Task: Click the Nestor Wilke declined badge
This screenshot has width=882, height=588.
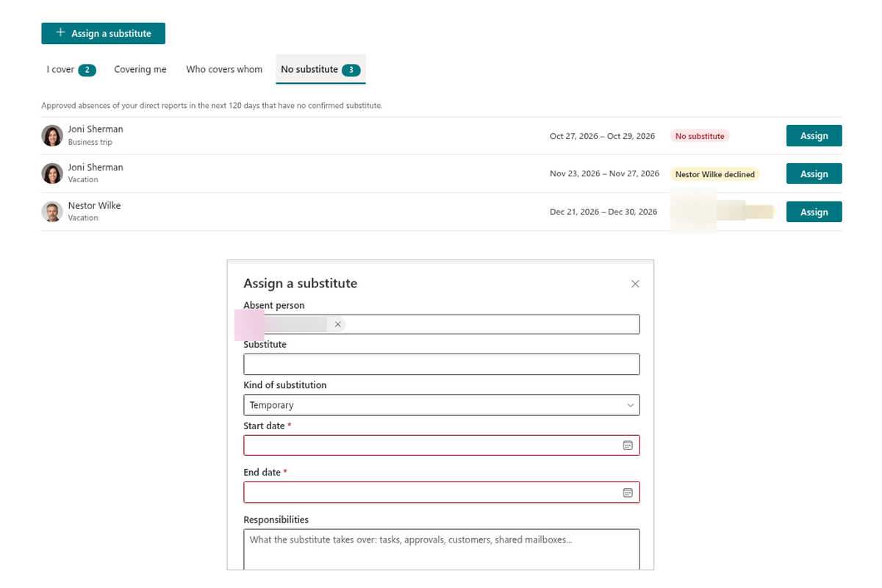Action: pos(715,174)
